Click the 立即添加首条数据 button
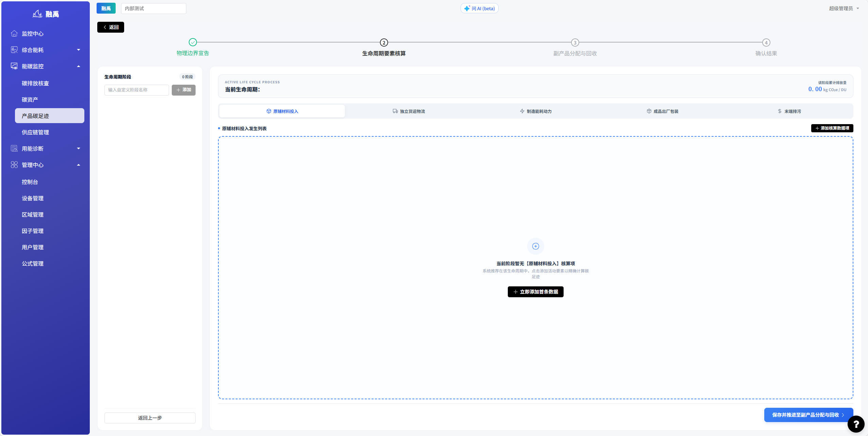Viewport: 868px width, 436px height. [535, 292]
